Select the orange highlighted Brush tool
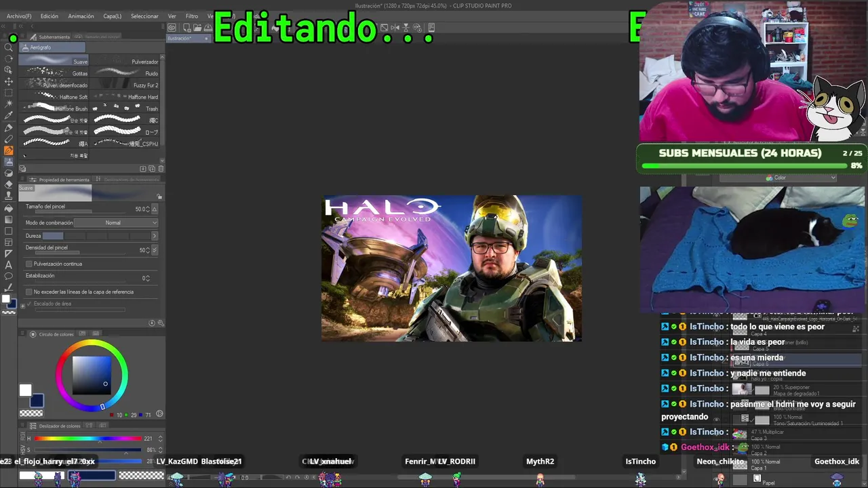Image resolution: width=868 pixels, height=488 pixels. pos(9,150)
